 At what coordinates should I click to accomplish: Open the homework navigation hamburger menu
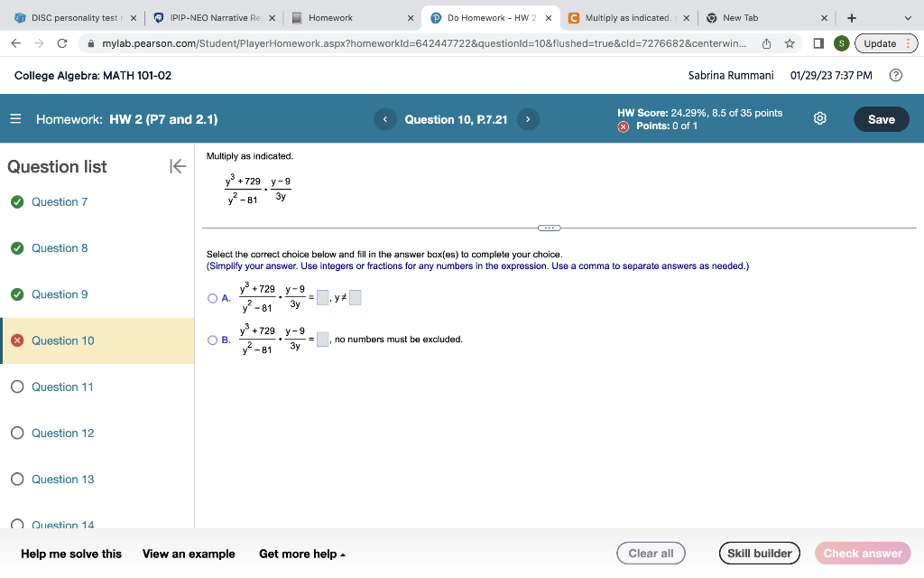pyautogui.click(x=14, y=118)
